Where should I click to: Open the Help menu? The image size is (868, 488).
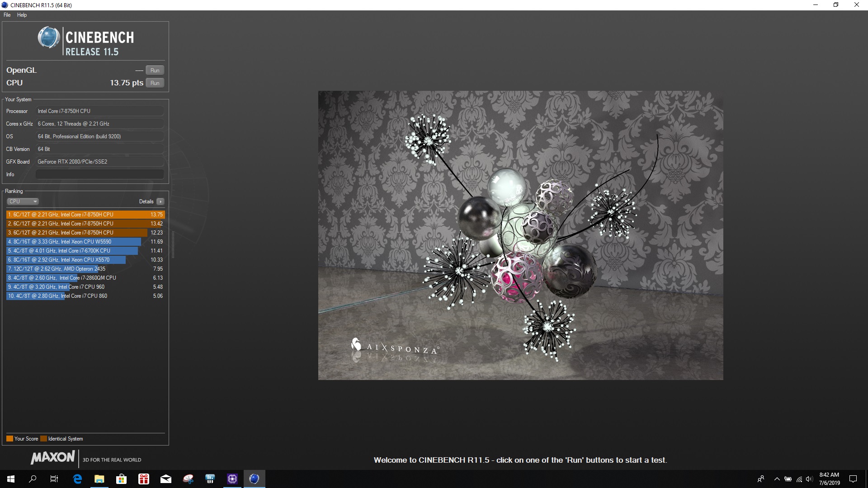point(22,15)
